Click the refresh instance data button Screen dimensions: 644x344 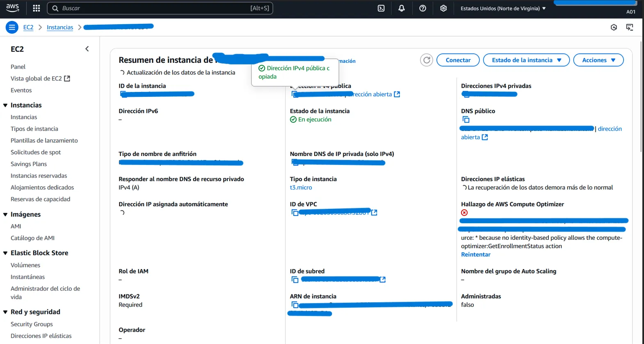(x=427, y=60)
